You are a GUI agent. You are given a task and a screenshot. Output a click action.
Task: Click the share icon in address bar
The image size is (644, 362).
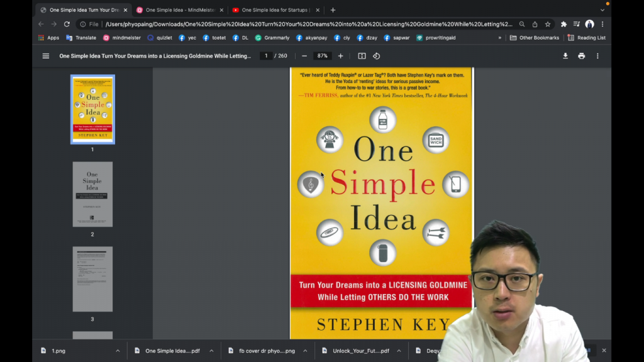coord(535,25)
